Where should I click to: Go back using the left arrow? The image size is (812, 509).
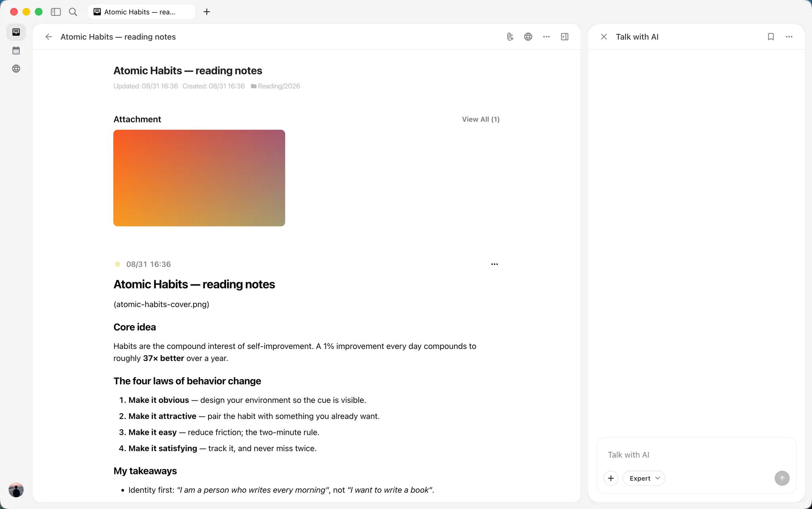pyautogui.click(x=48, y=37)
